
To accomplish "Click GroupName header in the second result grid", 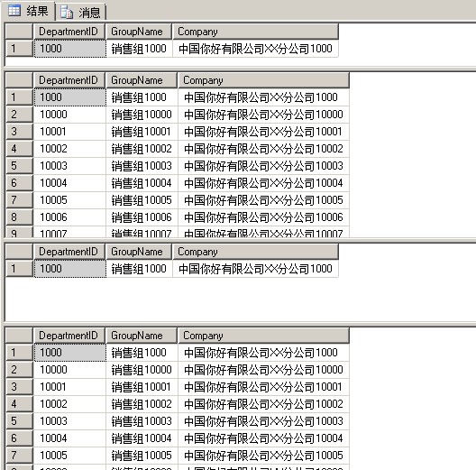I will click(142, 80).
